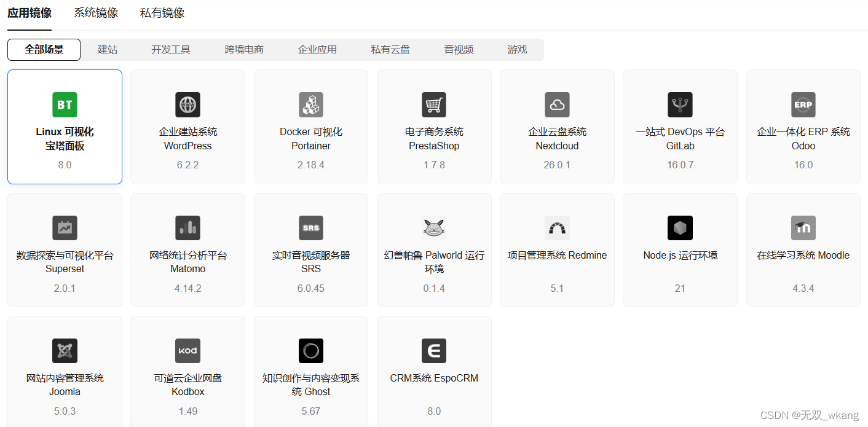868x427 pixels.
Task: Select the 游戏 scenario filter
Action: pos(517,50)
